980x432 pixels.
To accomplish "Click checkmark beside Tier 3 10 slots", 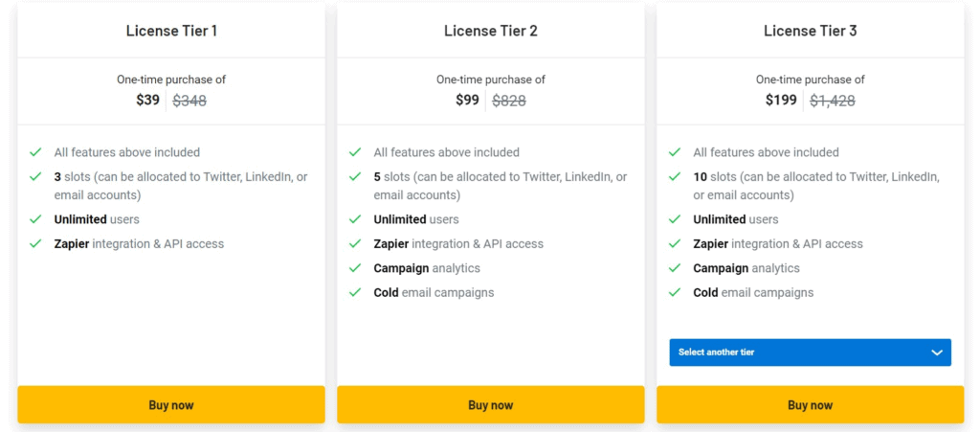I will click(x=675, y=177).
